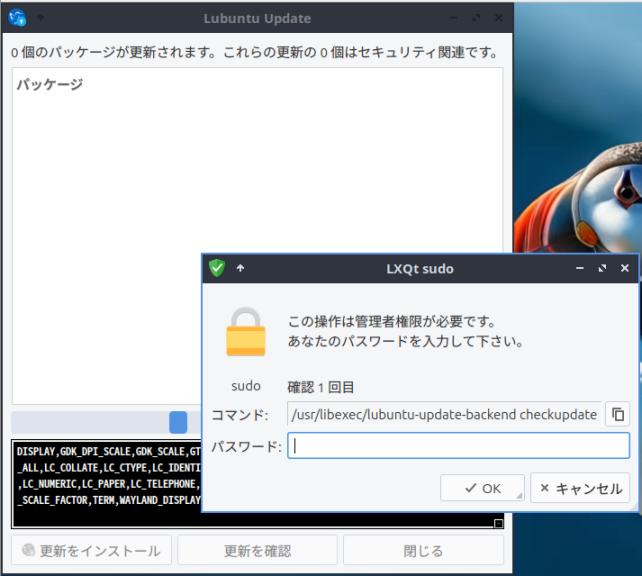Click the keep-above arrow in Lubuntu Update titlebar

(x=41, y=18)
